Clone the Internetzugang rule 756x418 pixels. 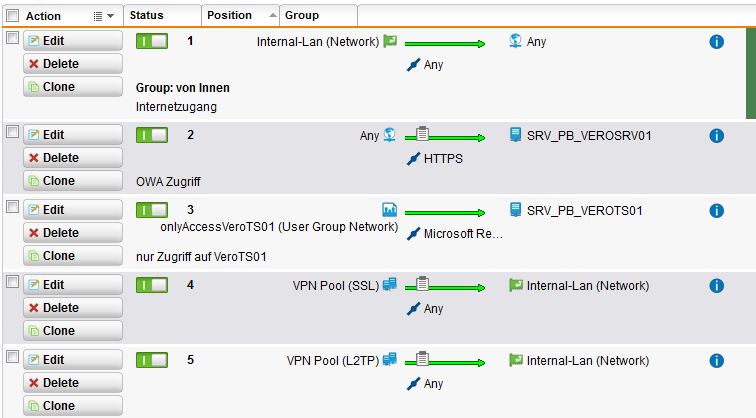click(x=73, y=87)
